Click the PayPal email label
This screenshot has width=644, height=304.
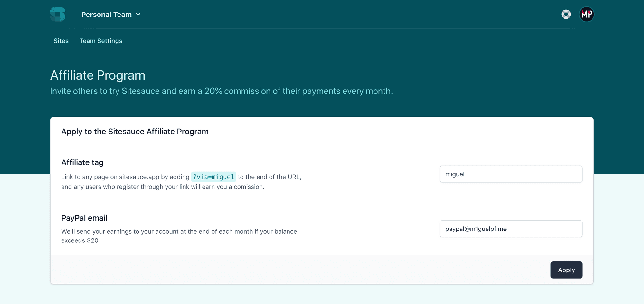tap(84, 218)
